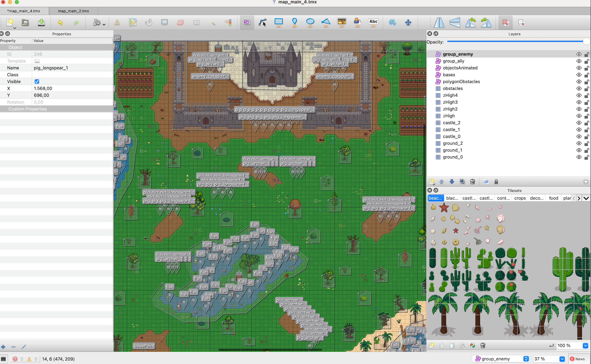The height and width of the screenshot is (364, 591).
Task: Select the pink Eraser tool
Action: coord(180,22)
